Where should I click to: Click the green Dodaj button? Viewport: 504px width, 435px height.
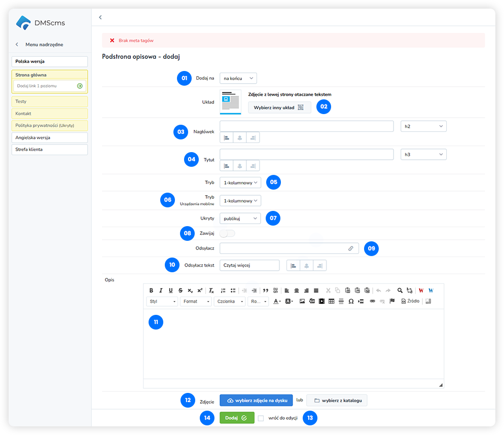(237, 418)
